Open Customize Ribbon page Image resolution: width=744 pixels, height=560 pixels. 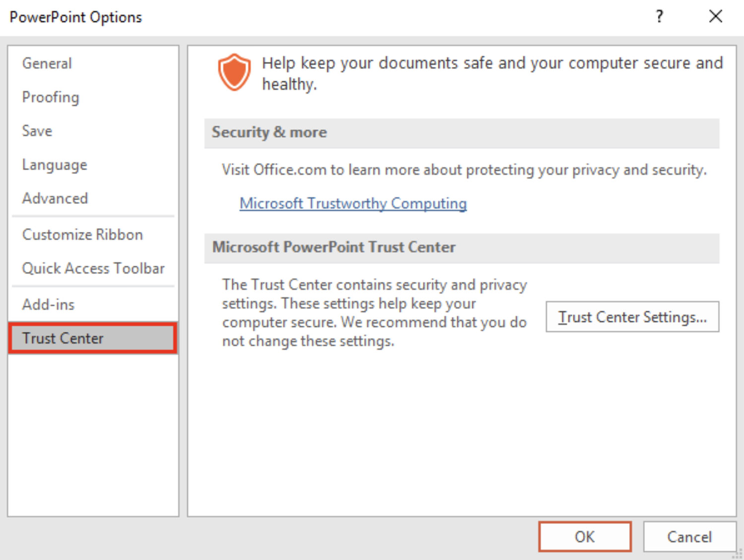[93, 234]
